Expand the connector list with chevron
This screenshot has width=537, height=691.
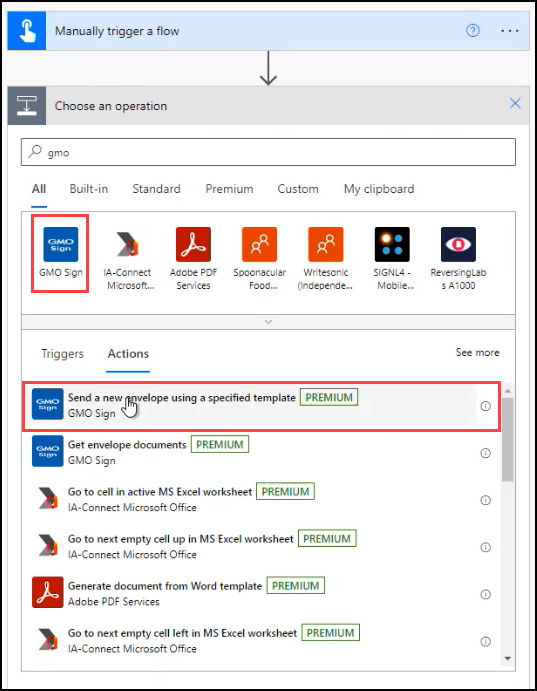click(x=268, y=322)
